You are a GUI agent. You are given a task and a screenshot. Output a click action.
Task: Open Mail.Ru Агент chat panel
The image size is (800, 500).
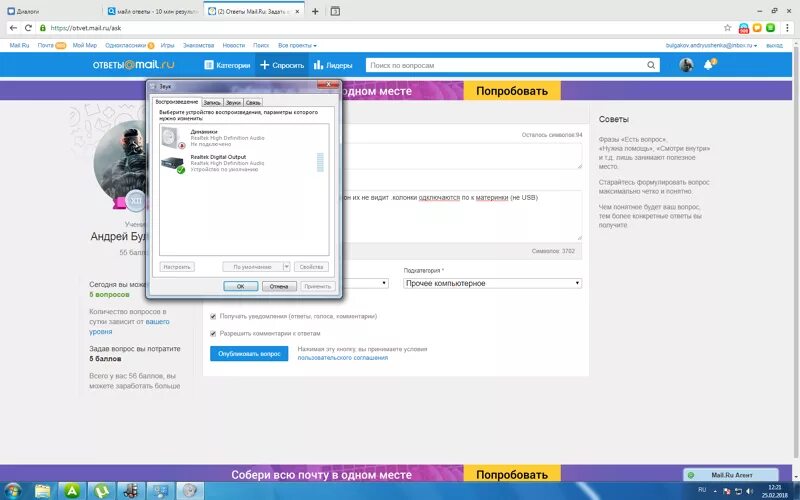pos(731,475)
